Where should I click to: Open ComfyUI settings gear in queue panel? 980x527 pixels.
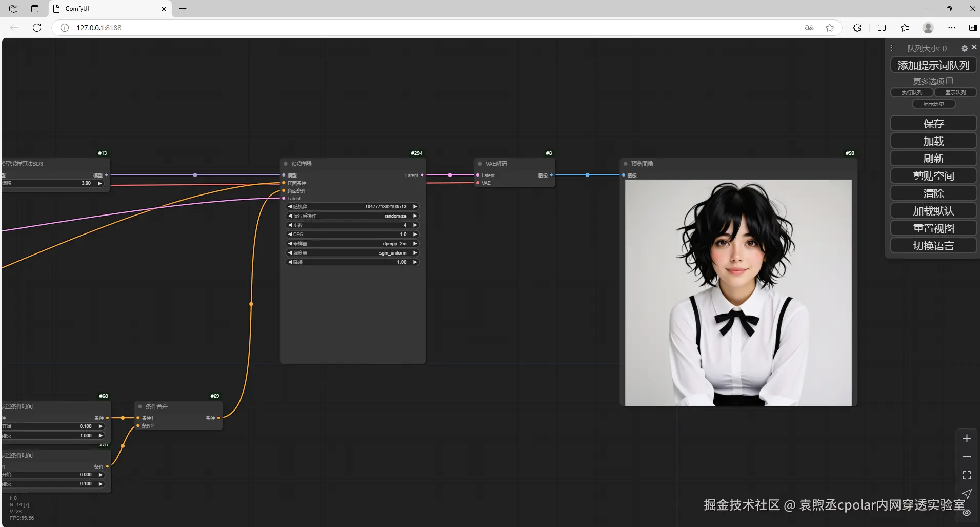pyautogui.click(x=965, y=48)
